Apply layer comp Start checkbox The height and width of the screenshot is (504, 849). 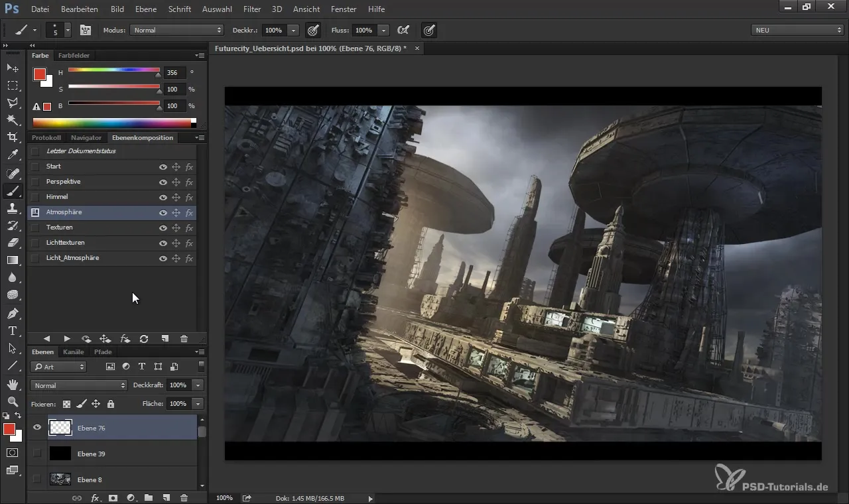click(x=35, y=166)
